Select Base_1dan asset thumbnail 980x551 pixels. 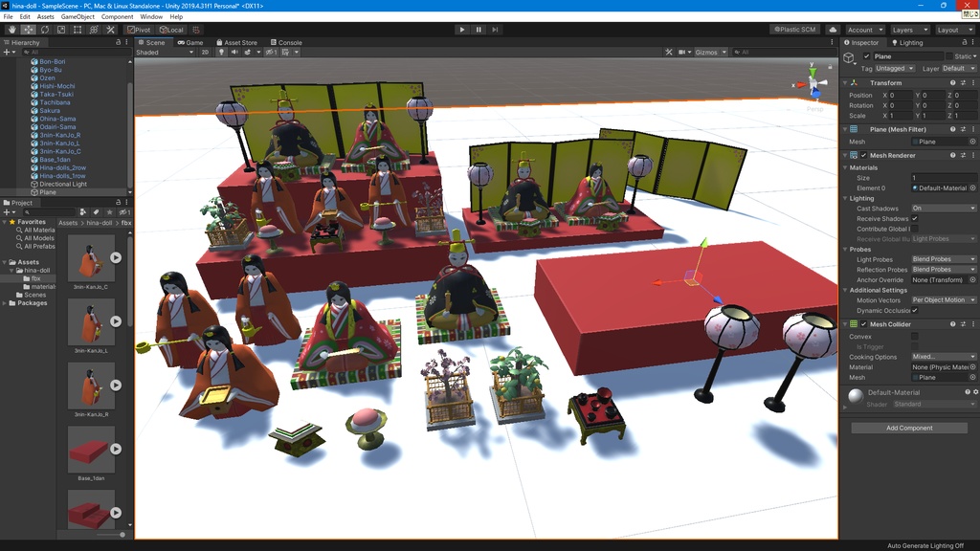(91, 450)
